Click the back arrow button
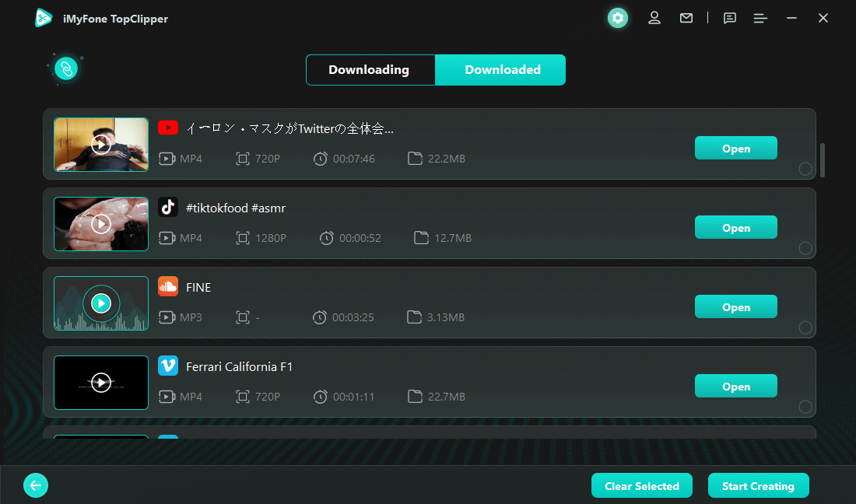This screenshot has width=856, height=504. [x=36, y=485]
